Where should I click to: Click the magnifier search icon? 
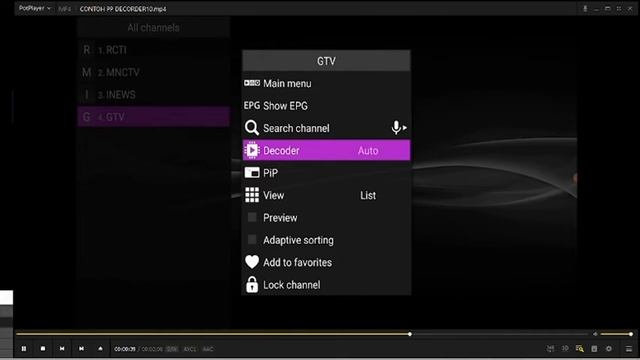click(x=252, y=128)
